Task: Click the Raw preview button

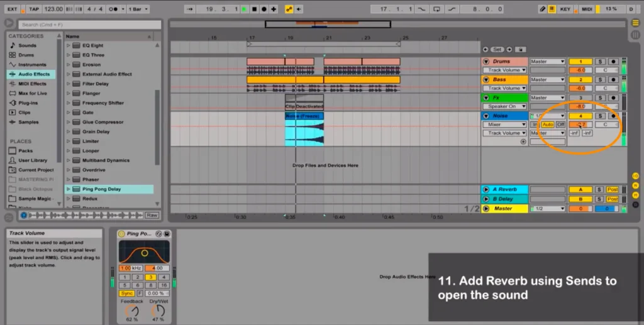Action: [152, 215]
